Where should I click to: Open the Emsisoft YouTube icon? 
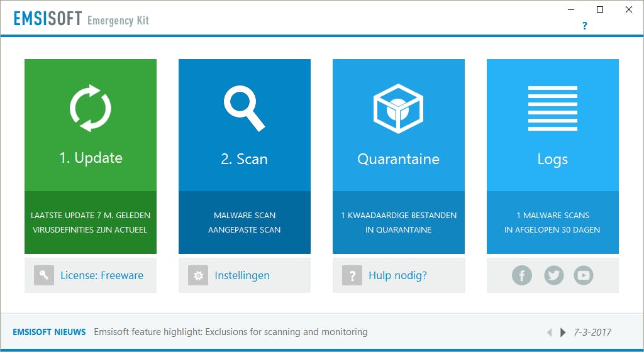click(583, 275)
